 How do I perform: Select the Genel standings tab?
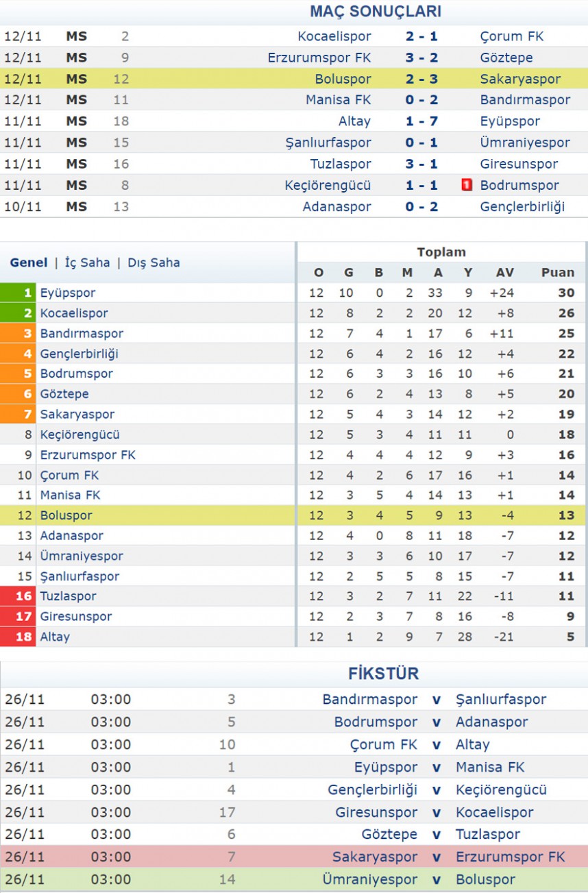[29, 262]
